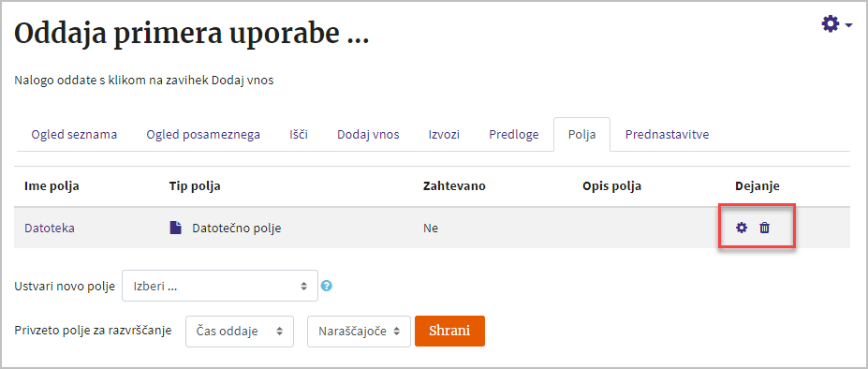Open the Naraščajoče sort order dropdown
Viewport: 868px width, 369px height.
pos(359,332)
